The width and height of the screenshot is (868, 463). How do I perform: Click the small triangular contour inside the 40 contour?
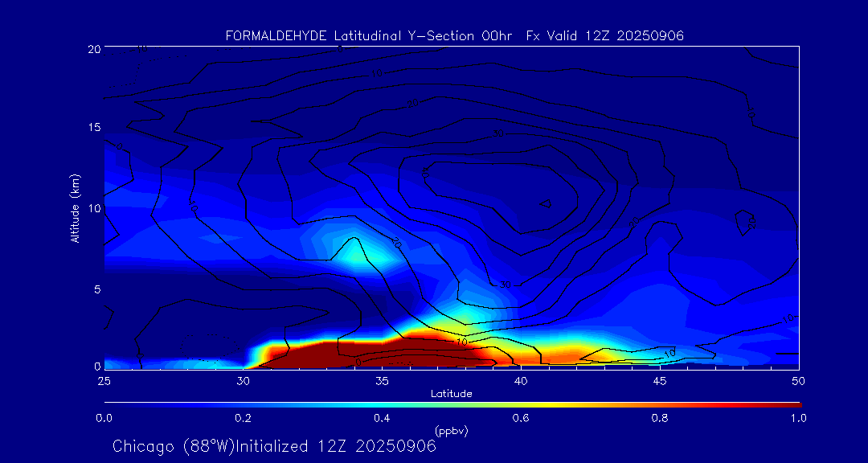click(546, 203)
